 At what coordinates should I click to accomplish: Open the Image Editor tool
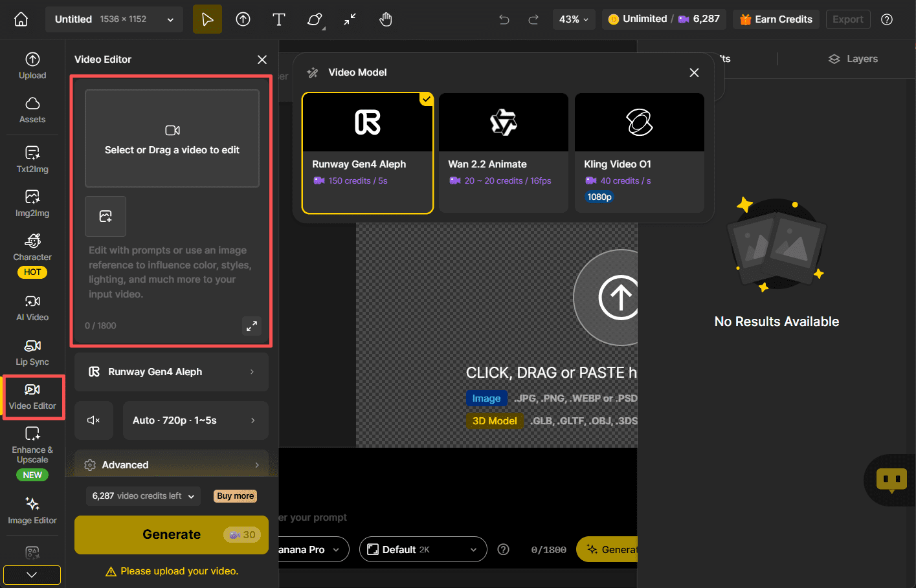(x=32, y=511)
